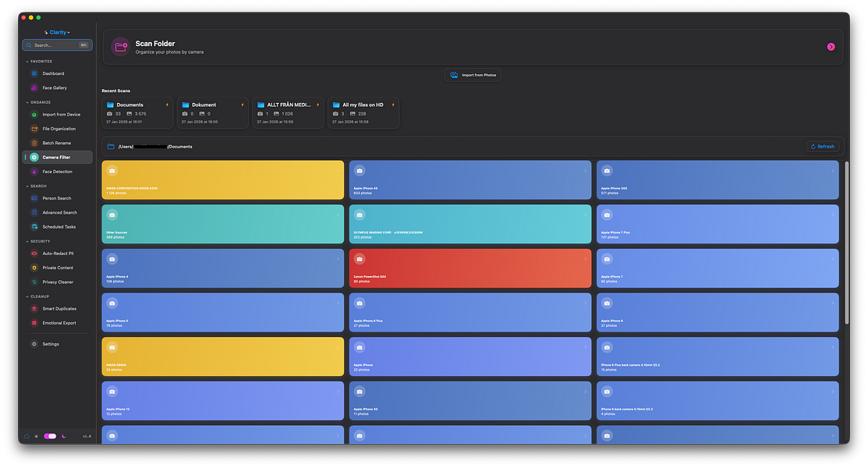Select Smart Duplicates in the sidebar
Screen dimensions: 868x468
point(57,309)
